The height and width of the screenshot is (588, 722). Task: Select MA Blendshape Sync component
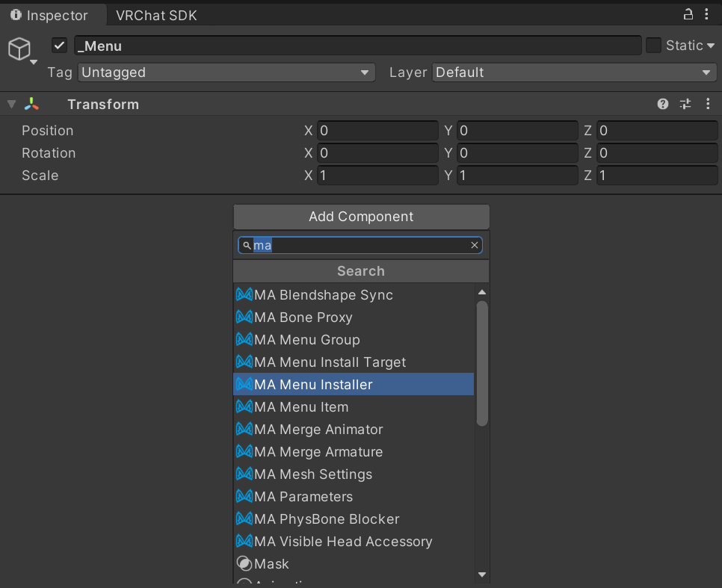coord(354,294)
